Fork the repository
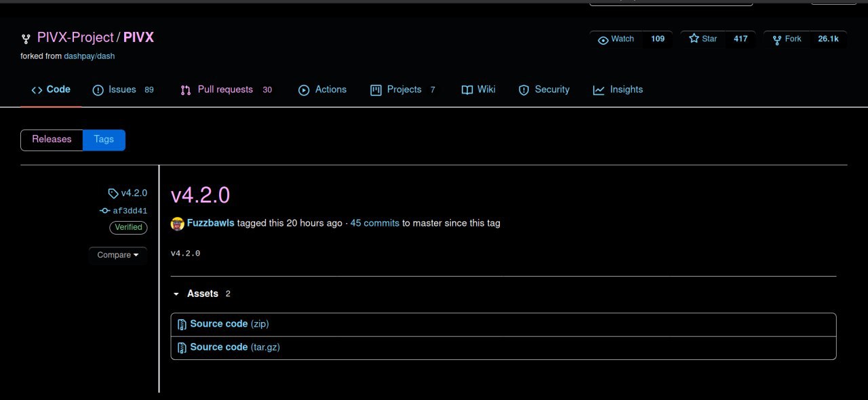 pyautogui.click(x=787, y=39)
